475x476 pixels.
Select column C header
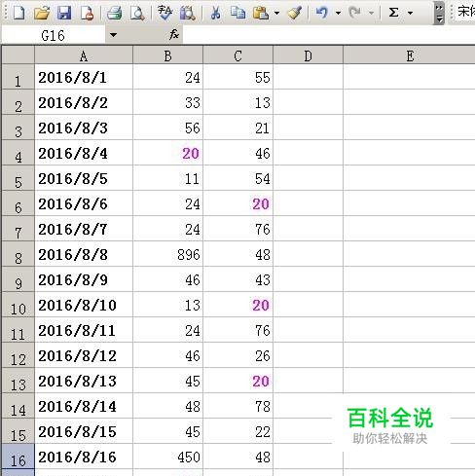[237, 55]
